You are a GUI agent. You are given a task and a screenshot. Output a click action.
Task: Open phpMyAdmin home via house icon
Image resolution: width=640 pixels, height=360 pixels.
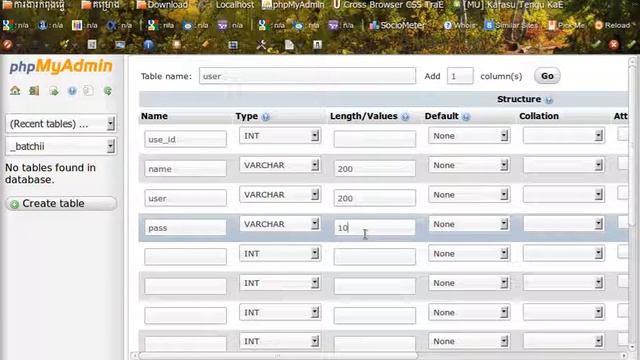15,91
